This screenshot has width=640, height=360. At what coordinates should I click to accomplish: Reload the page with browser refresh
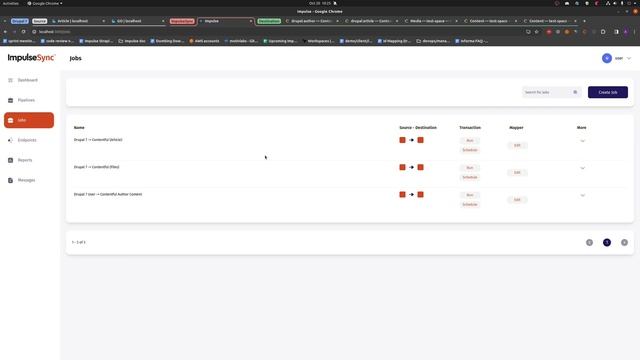click(24, 31)
